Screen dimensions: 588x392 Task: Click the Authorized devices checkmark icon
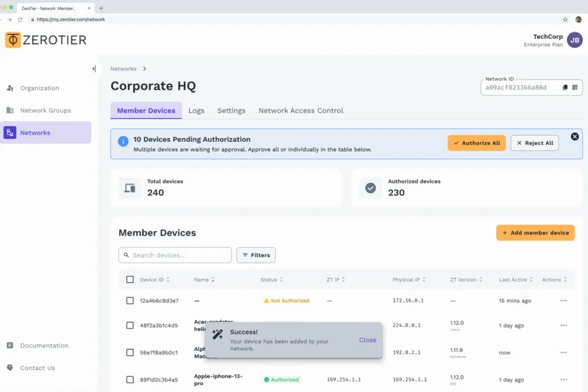pos(370,188)
